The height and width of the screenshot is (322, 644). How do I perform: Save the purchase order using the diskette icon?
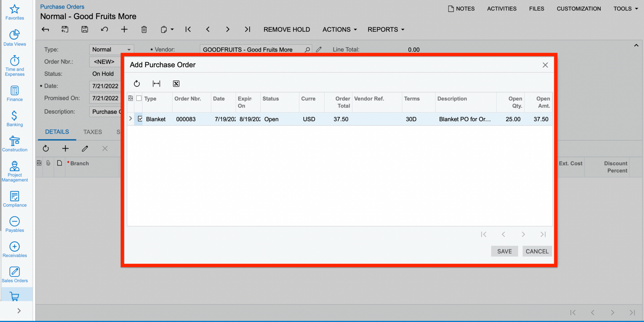84,29
